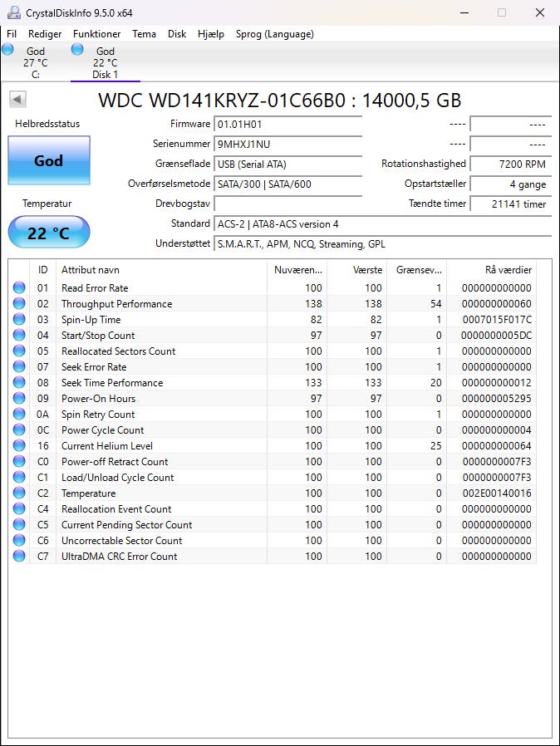Minimize the CrystalDiskInfo window

click(x=464, y=12)
